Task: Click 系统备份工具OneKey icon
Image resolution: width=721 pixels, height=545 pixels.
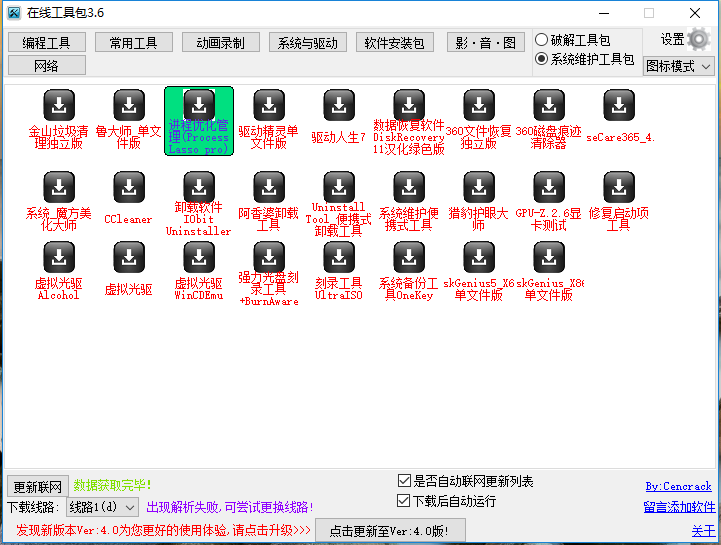Action: pos(409,257)
